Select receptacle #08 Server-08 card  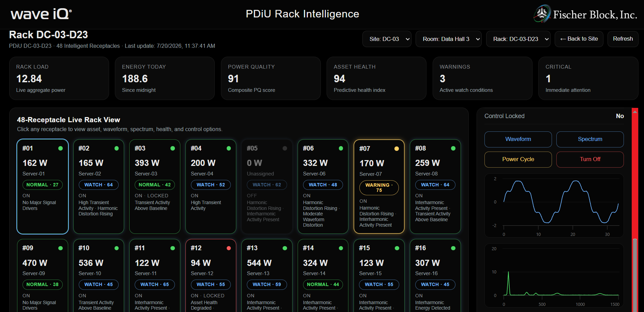click(435, 186)
